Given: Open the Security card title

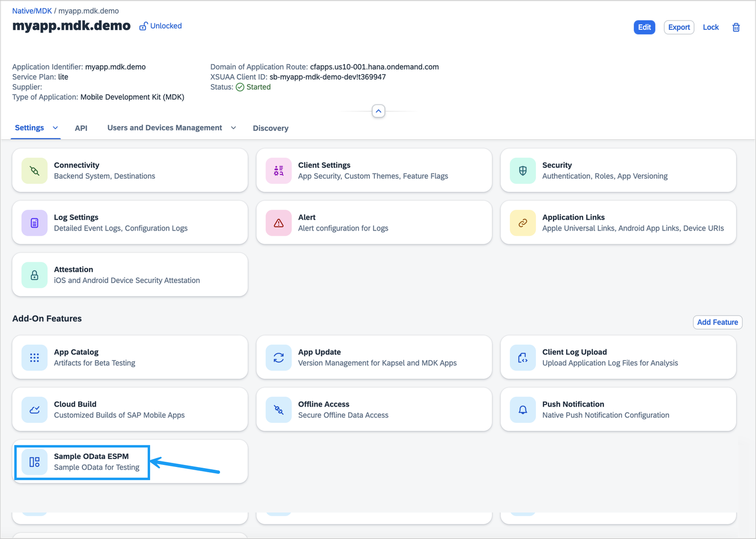Looking at the screenshot, I should 557,165.
